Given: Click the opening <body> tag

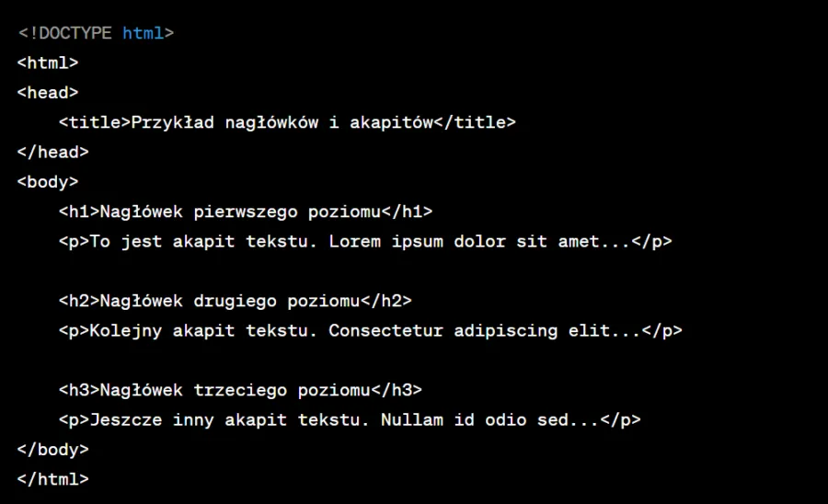Looking at the screenshot, I should 48,182.
